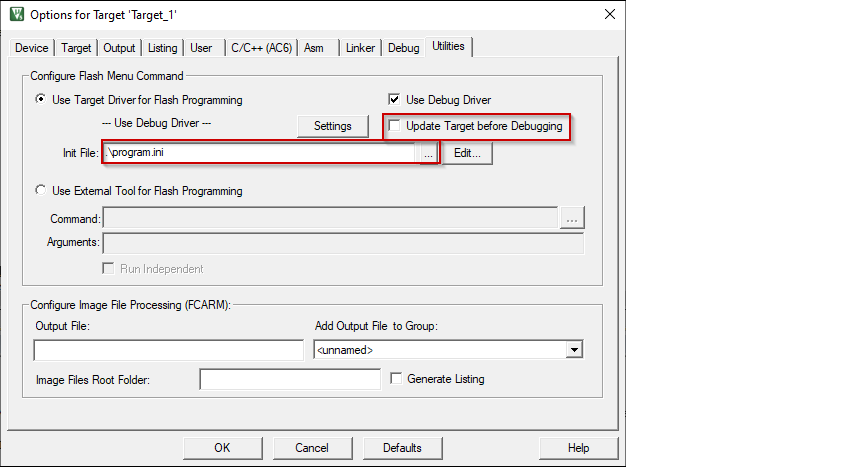Switch to the Debug tab
855x468 pixels.
point(404,48)
